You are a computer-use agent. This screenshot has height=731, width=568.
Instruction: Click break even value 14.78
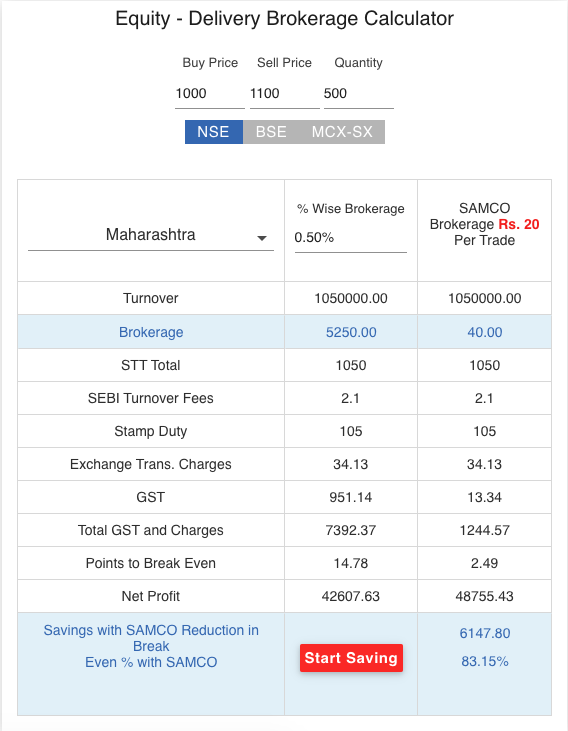(x=351, y=563)
